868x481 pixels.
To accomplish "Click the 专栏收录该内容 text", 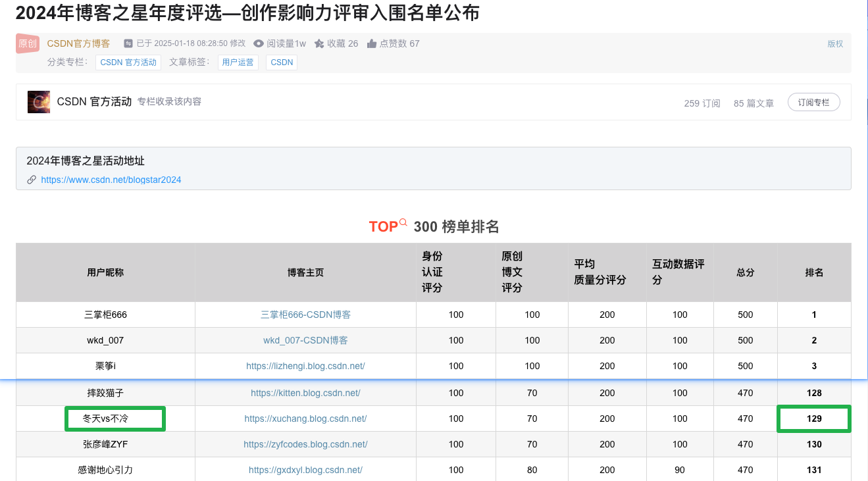I will (169, 102).
